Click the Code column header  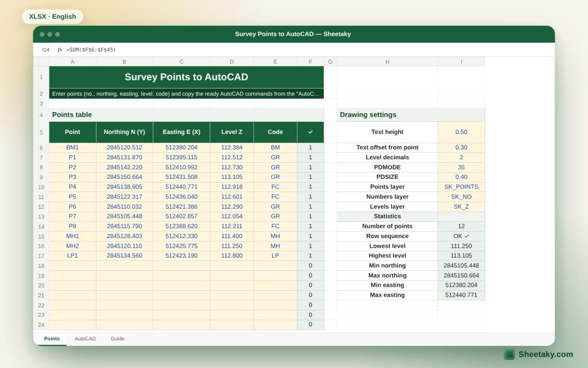(x=275, y=132)
